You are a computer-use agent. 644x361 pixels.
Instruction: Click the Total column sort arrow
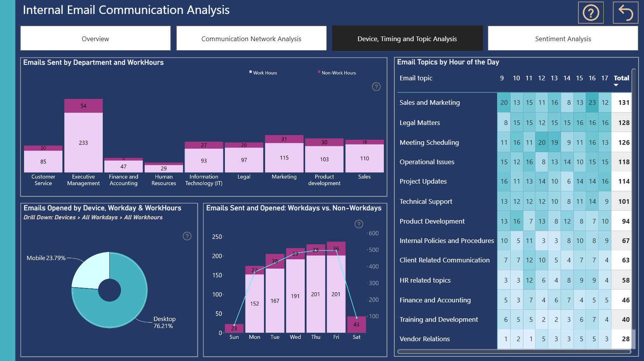616,85
